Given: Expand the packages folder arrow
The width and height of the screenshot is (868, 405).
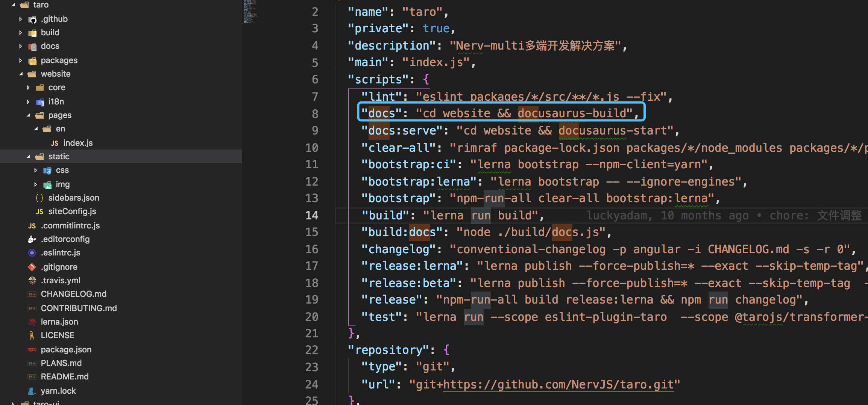Looking at the screenshot, I should [21, 60].
